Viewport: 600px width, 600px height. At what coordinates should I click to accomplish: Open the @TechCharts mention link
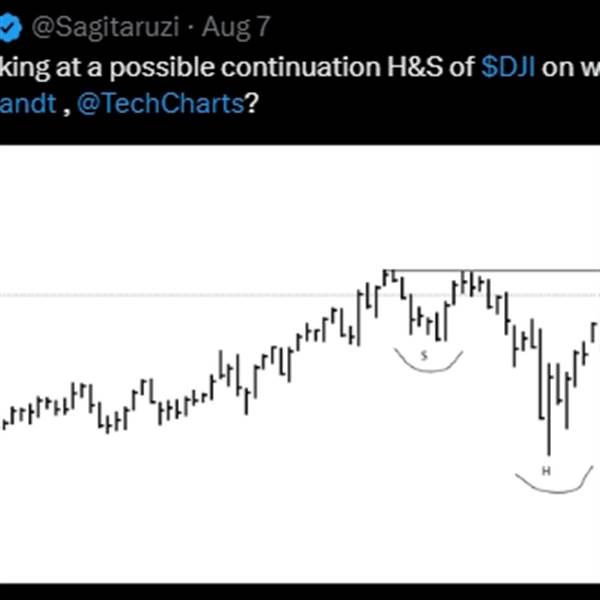(x=160, y=103)
